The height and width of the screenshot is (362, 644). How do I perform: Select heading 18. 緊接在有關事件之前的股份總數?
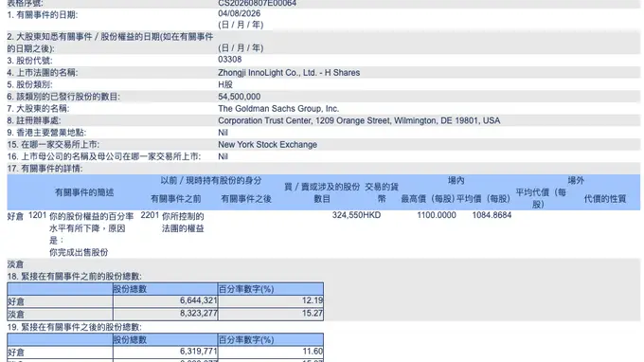[74, 277]
